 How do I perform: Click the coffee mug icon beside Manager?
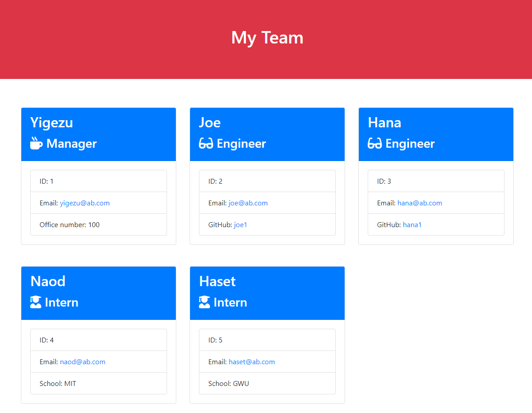click(35, 143)
